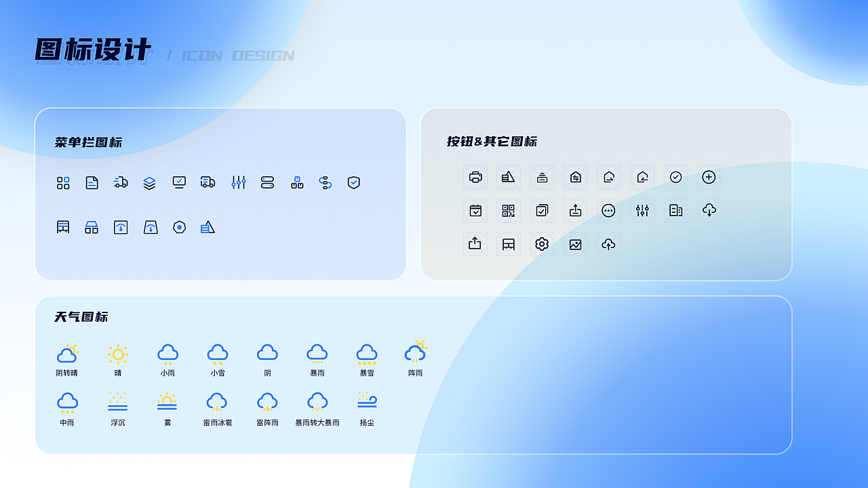Select the 雾 fog weather icon

click(x=167, y=401)
